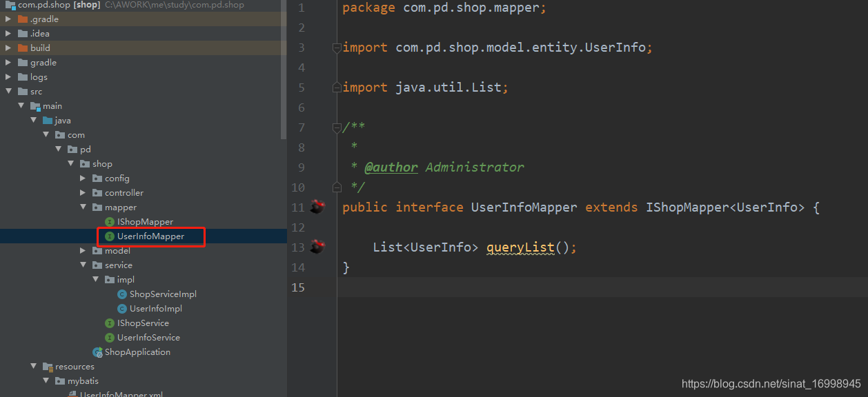Click the shop package icon
868x397 pixels.
(85, 163)
